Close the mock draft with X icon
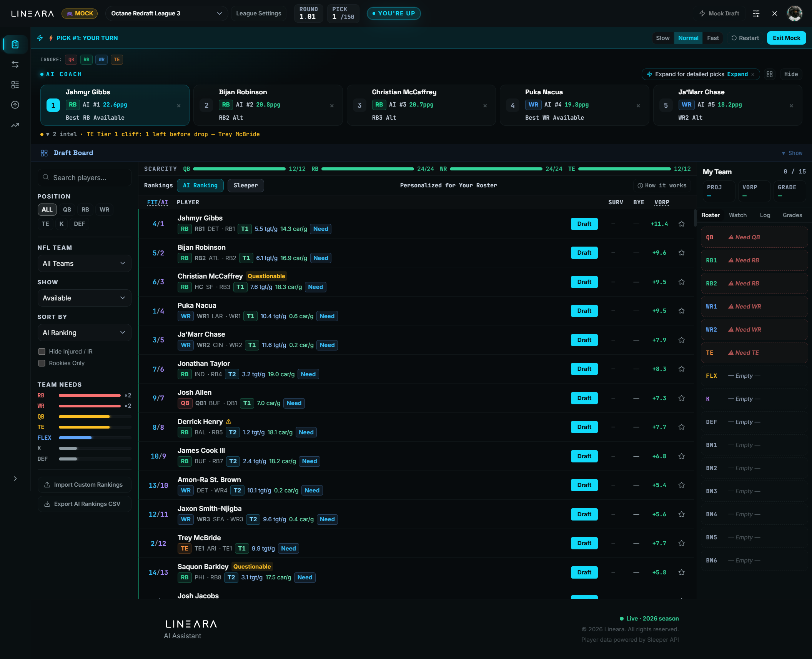 tap(775, 13)
